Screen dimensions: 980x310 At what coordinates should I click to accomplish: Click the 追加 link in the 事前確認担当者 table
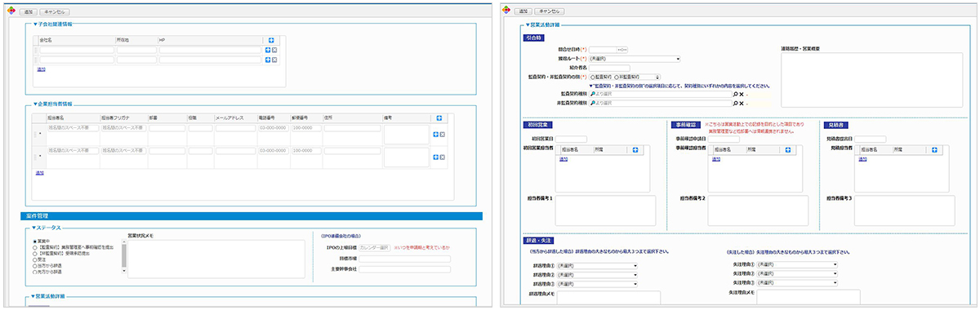pyautogui.click(x=717, y=159)
